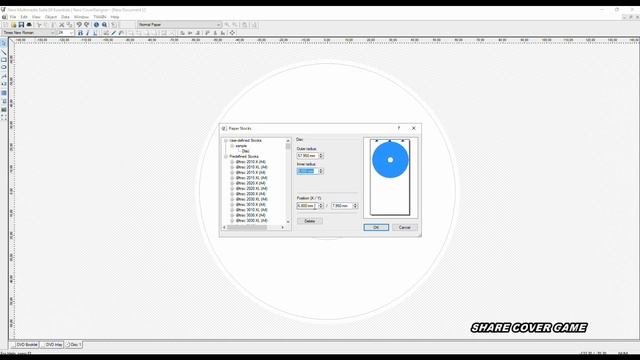Viewport: 640px width, 360px height.
Task: Open the Object menu
Action: point(51,17)
